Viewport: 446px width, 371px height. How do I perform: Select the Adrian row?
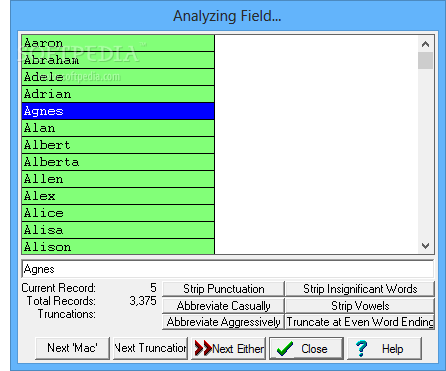click(x=118, y=94)
